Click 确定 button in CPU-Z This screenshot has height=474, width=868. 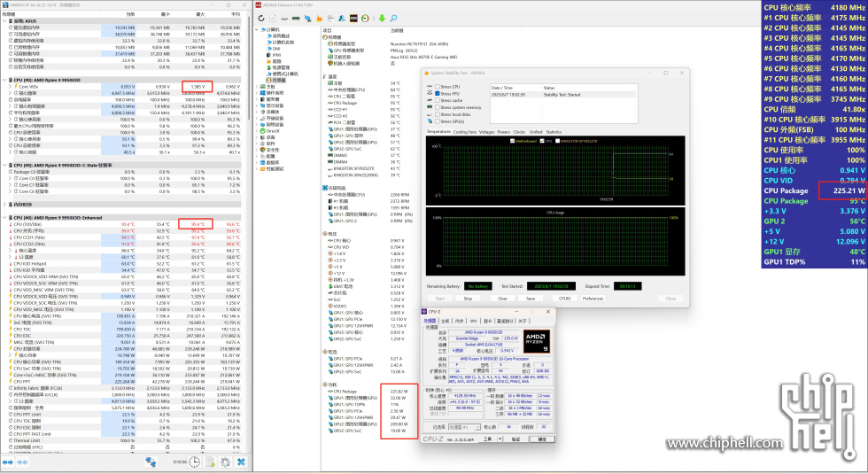pyautogui.click(x=542, y=439)
